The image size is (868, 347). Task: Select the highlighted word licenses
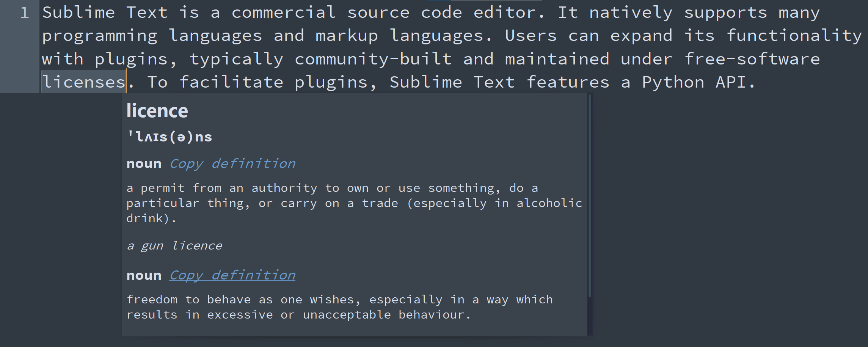click(x=83, y=82)
